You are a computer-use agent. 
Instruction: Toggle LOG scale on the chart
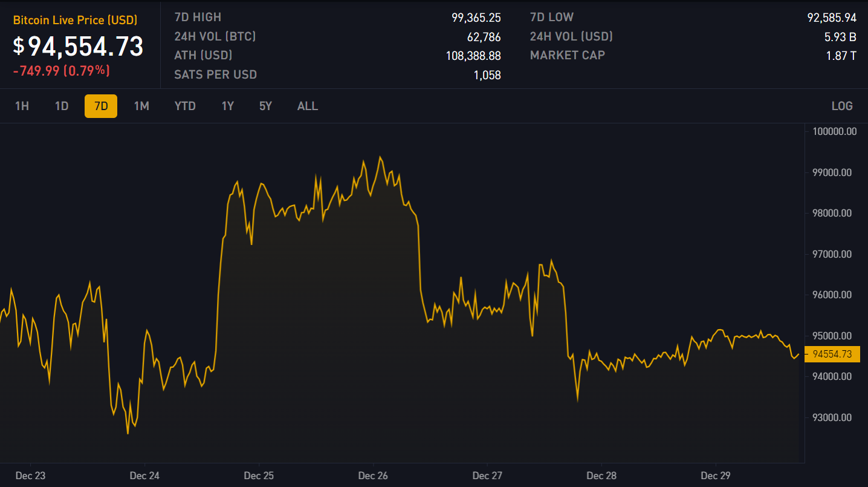[x=841, y=106]
